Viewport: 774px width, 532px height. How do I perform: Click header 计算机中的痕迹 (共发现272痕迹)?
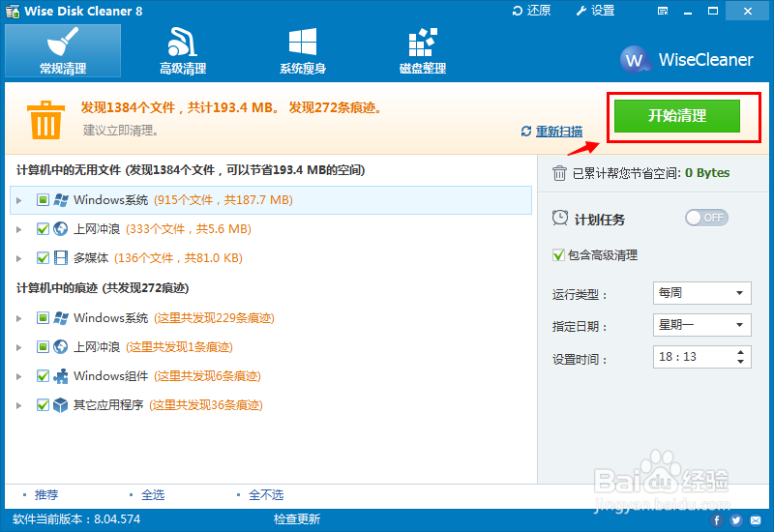pos(103,288)
